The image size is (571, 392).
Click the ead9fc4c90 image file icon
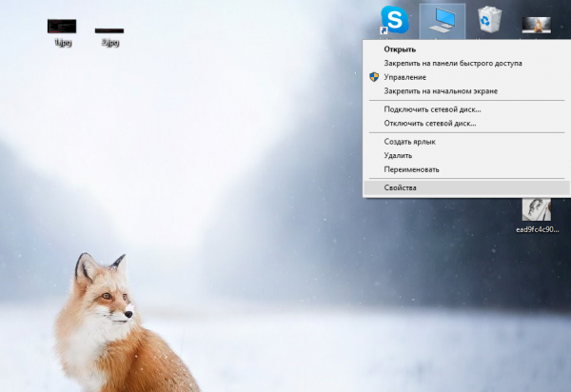(x=537, y=207)
